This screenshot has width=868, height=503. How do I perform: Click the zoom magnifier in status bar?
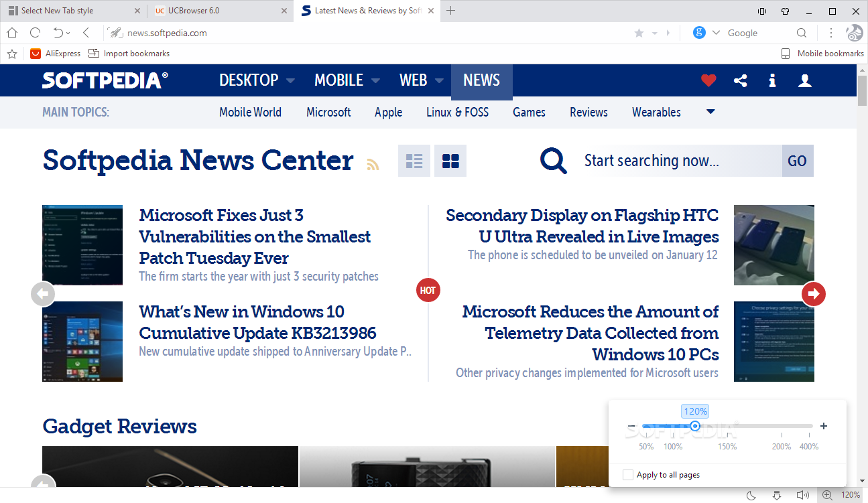(x=828, y=495)
